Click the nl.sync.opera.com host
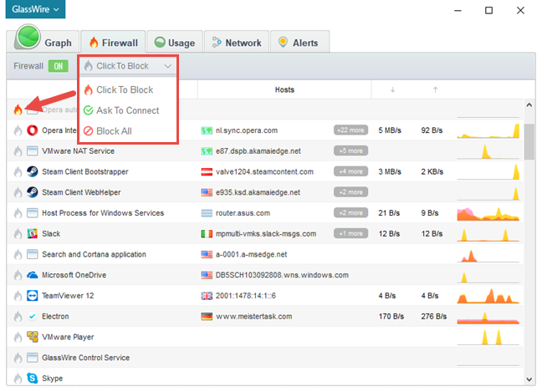This screenshot has height=392, width=542. (247, 130)
